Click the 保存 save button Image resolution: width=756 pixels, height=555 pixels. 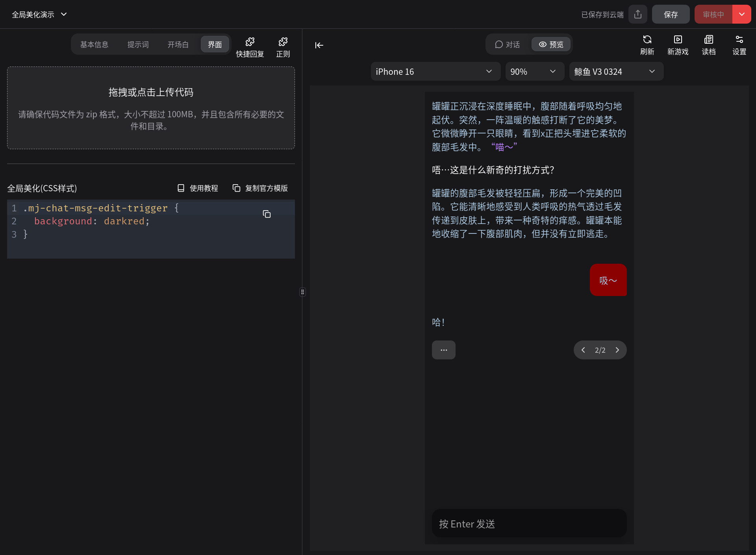pos(671,15)
